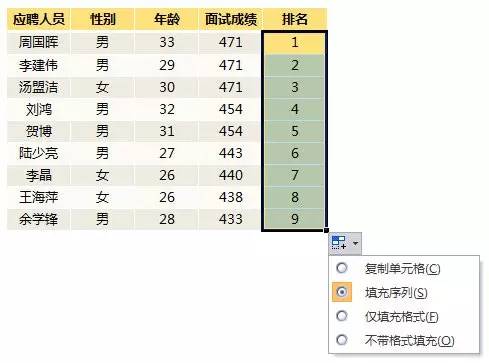This screenshot has width=489, height=363.
Task: Click the Auto Fill Options icon
Action: click(x=339, y=243)
